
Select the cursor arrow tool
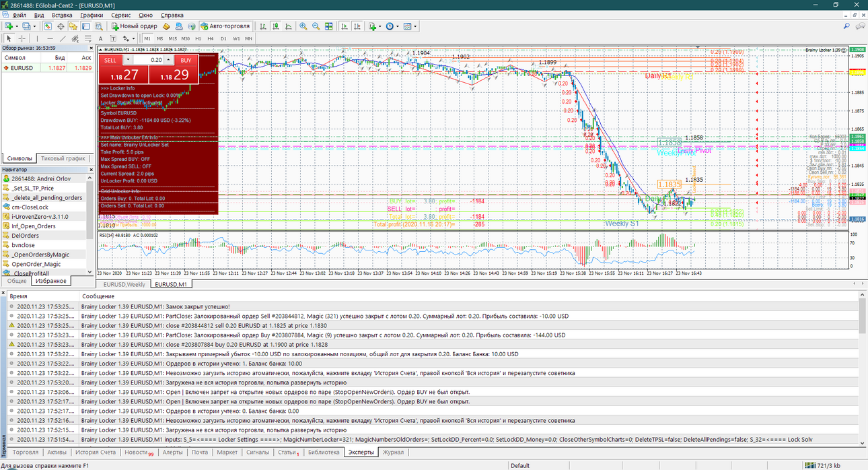point(9,38)
